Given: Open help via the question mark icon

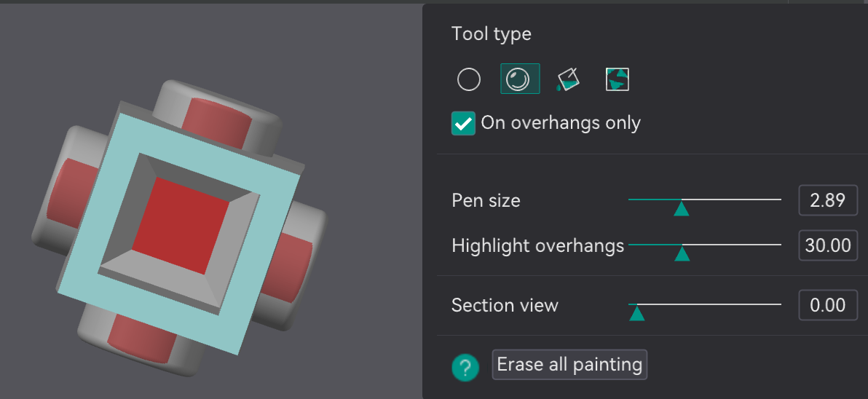Looking at the screenshot, I should pos(465,367).
